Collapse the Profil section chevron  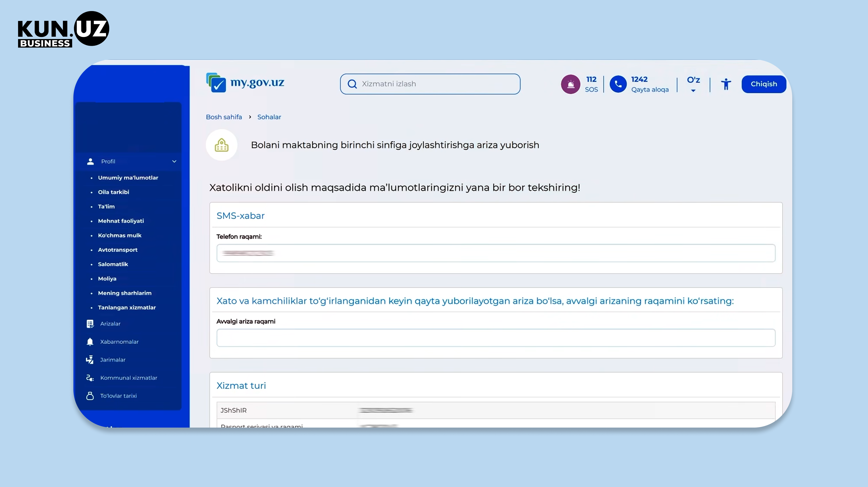pos(174,161)
